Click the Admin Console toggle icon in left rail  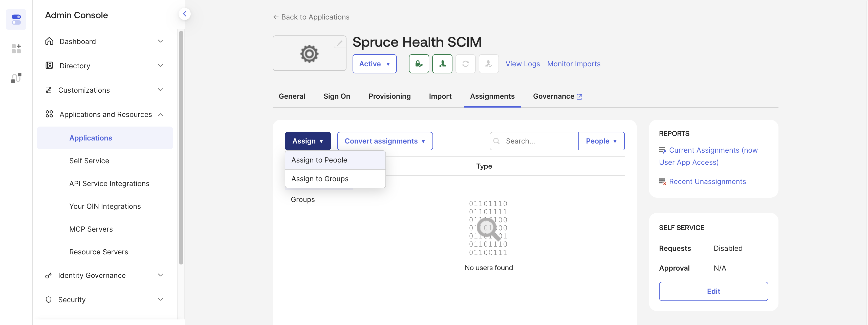point(16,19)
